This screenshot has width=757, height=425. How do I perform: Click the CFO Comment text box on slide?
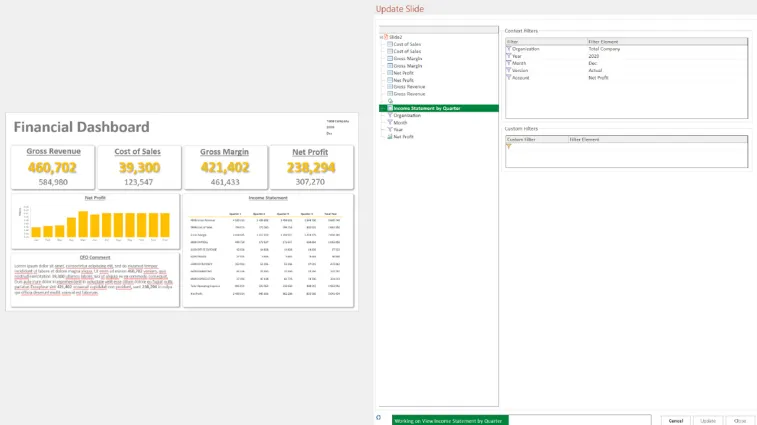point(95,280)
